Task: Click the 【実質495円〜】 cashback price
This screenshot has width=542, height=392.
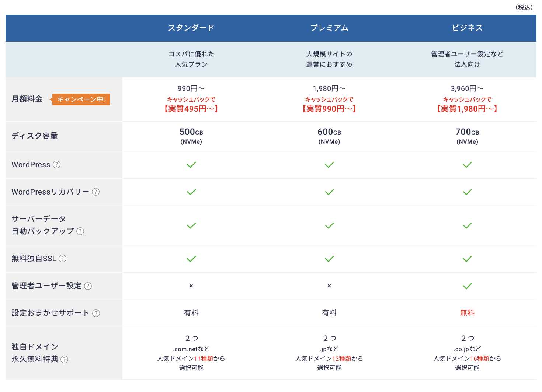Action: pos(191,109)
